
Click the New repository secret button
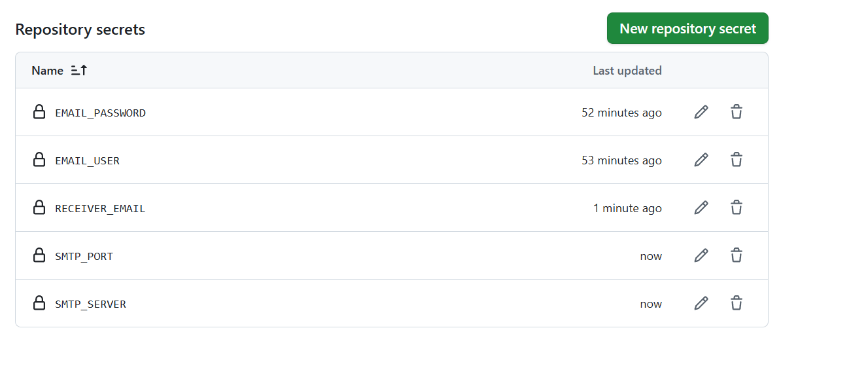click(x=687, y=29)
